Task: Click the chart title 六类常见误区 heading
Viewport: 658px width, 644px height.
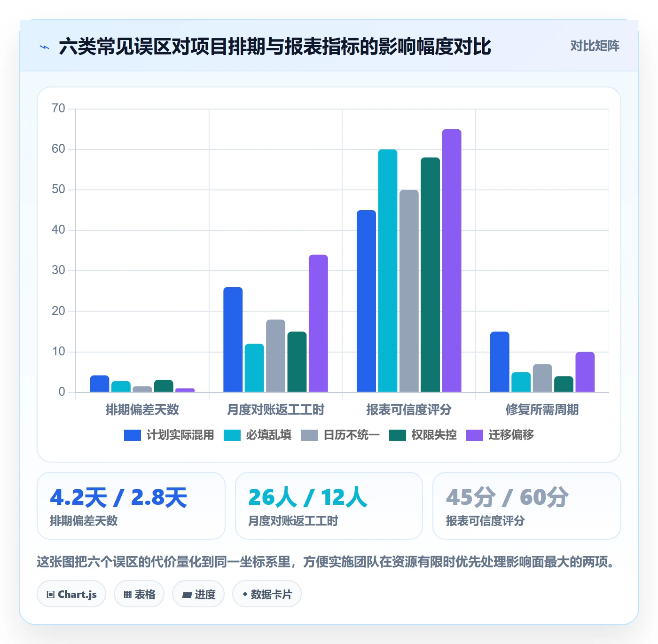Action: coord(275,47)
